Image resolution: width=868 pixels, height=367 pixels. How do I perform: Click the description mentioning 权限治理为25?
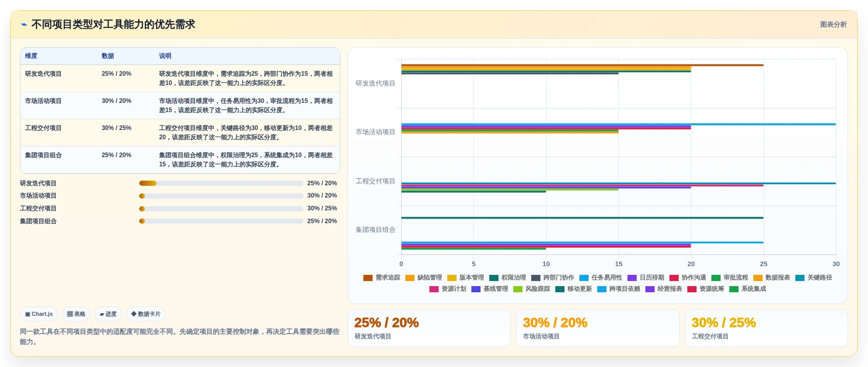tap(246, 160)
